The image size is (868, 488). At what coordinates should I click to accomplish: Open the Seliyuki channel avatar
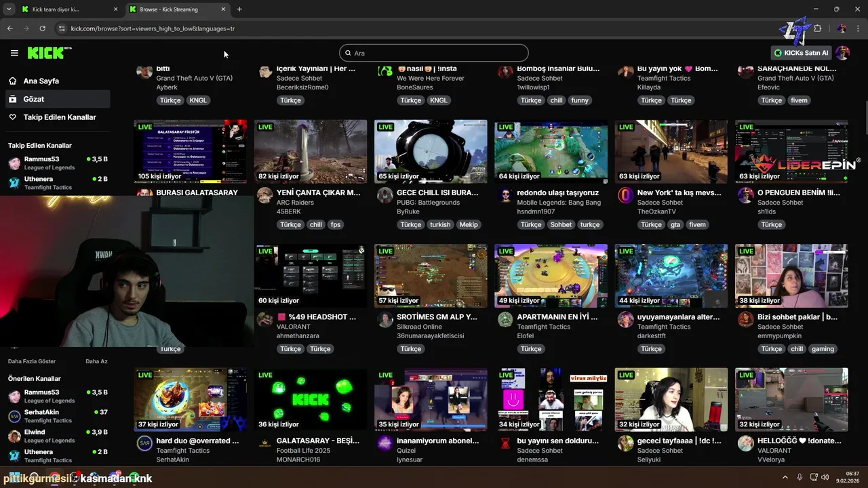625,444
